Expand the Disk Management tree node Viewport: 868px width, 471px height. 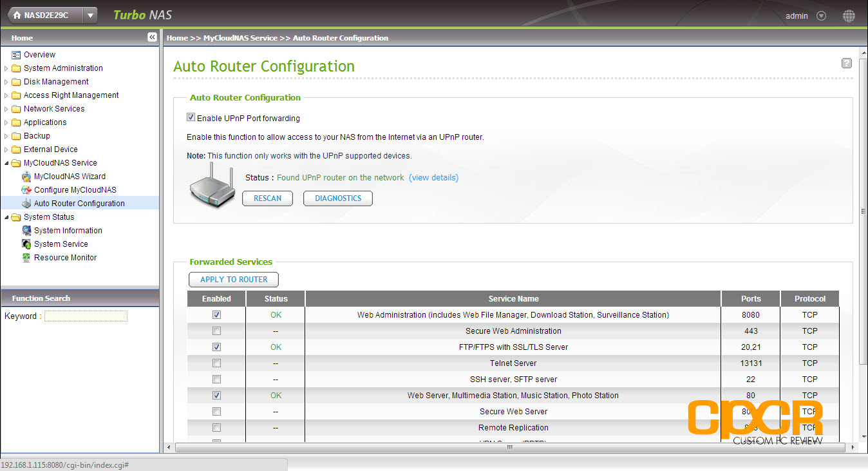pyautogui.click(x=6, y=82)
